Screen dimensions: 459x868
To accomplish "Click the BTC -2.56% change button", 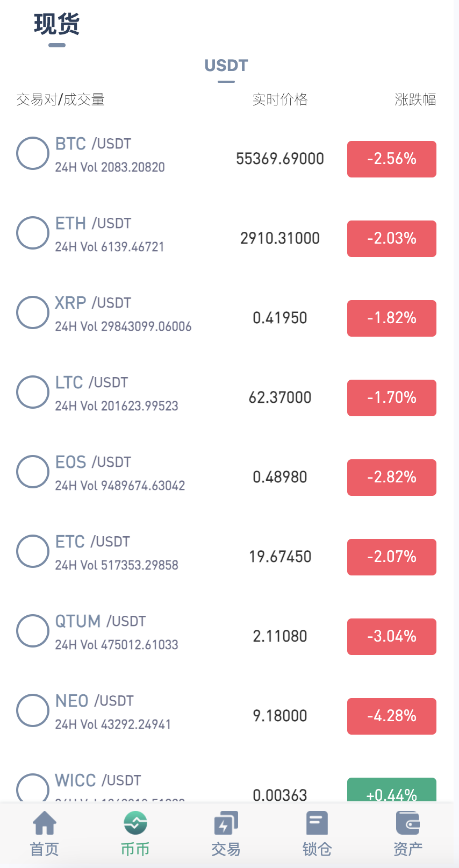I will click(x=392, y=159).
